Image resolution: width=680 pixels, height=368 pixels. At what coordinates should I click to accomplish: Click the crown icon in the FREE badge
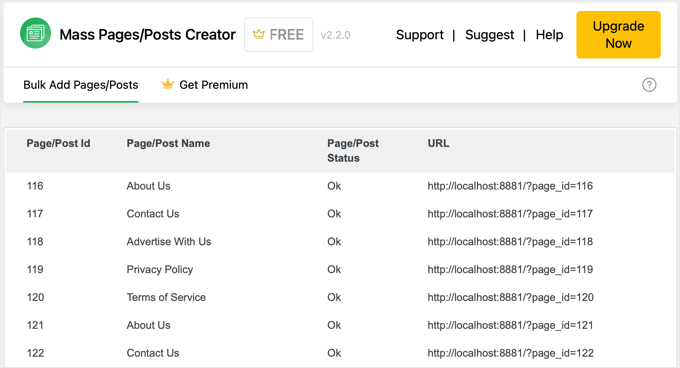tap(259, 34)
